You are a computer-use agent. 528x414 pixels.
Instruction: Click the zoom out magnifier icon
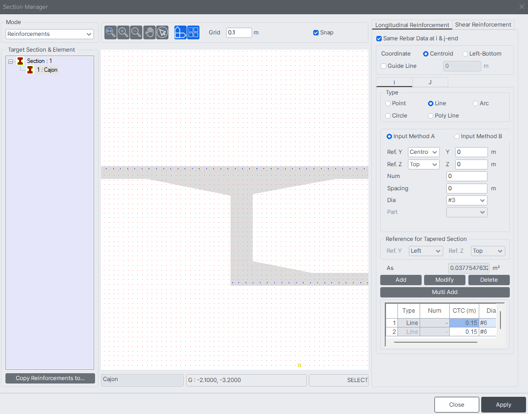pos(136,33)
